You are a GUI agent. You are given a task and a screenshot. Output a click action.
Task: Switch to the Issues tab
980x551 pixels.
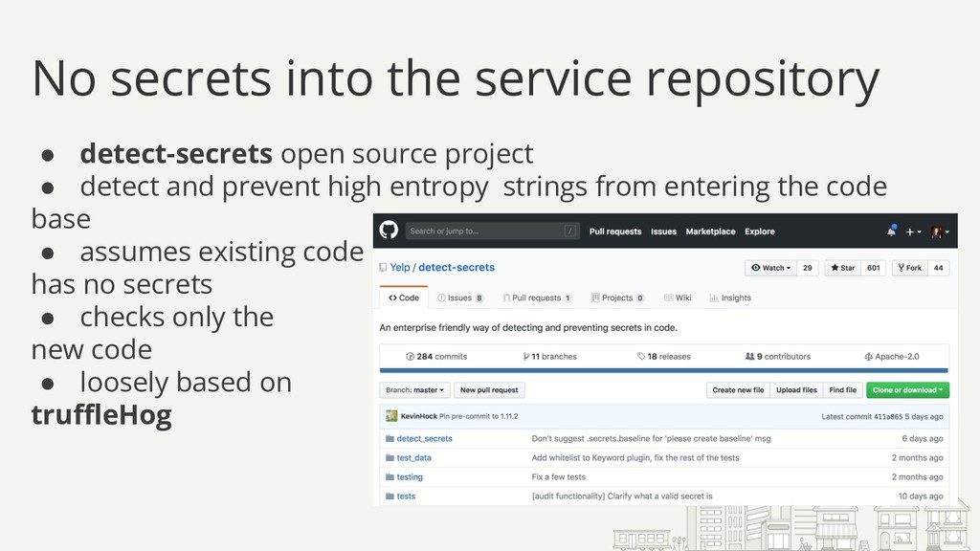pos(460,298)
